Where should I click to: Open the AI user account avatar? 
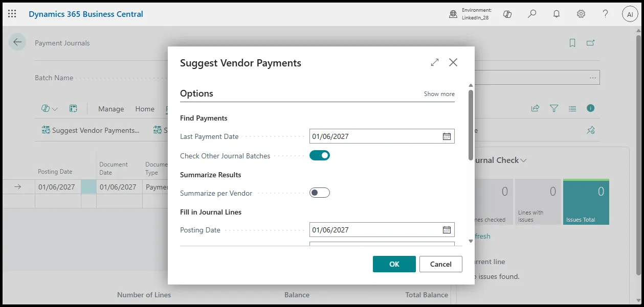coord(630,14)
